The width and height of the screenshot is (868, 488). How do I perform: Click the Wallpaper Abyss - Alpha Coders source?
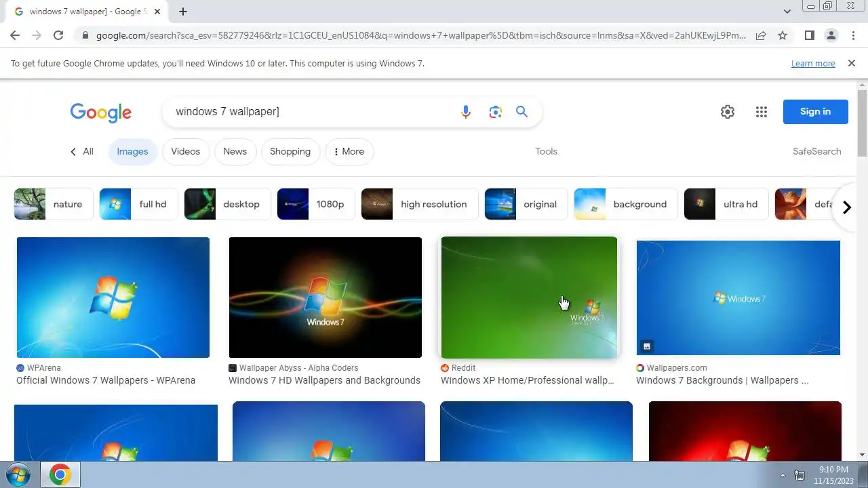pyautogui.click(x=294, y=368)
